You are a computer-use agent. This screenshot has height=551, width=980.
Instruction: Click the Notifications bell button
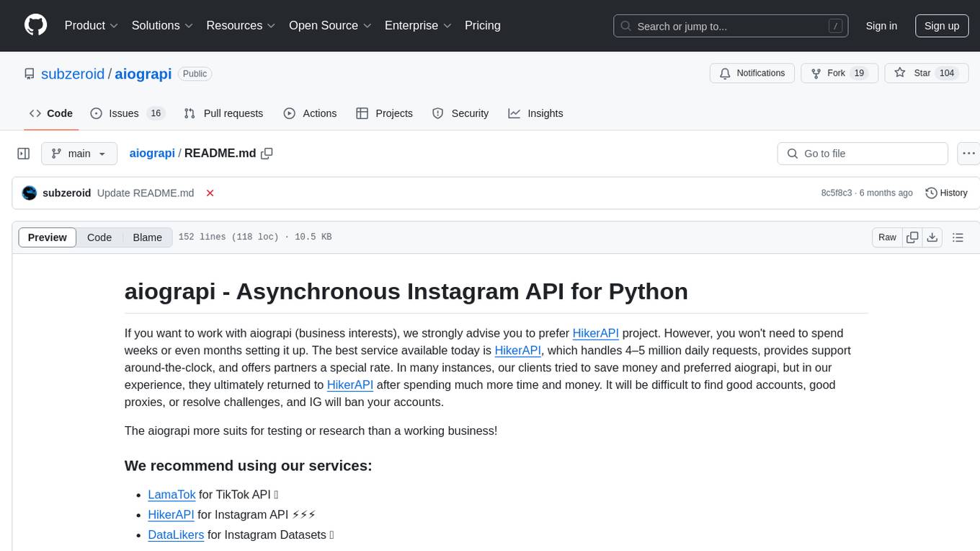pos(752,74)
